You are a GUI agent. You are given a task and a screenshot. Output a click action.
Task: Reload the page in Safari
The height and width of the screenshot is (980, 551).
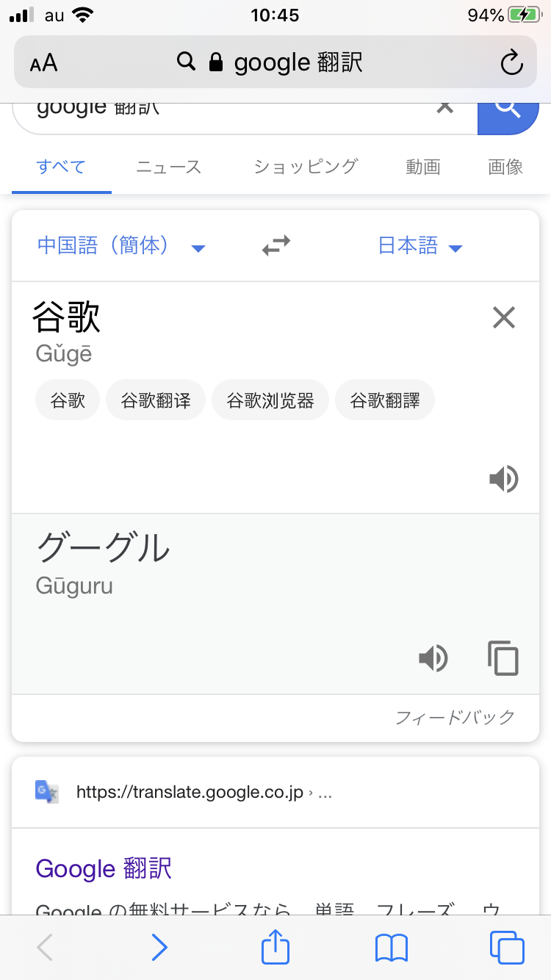pyautogui.click(x=511, y=62)
